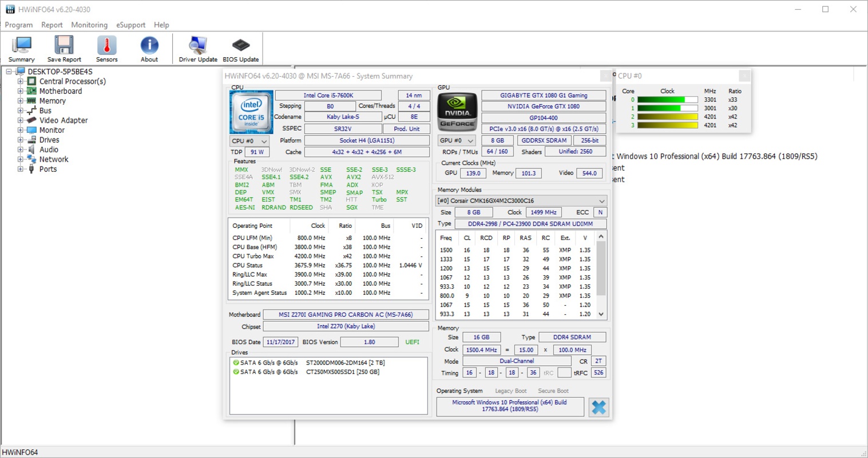
Task: Select the CT250MX500SSD1 [250 GB] drive row
Action: coord(328,372)
